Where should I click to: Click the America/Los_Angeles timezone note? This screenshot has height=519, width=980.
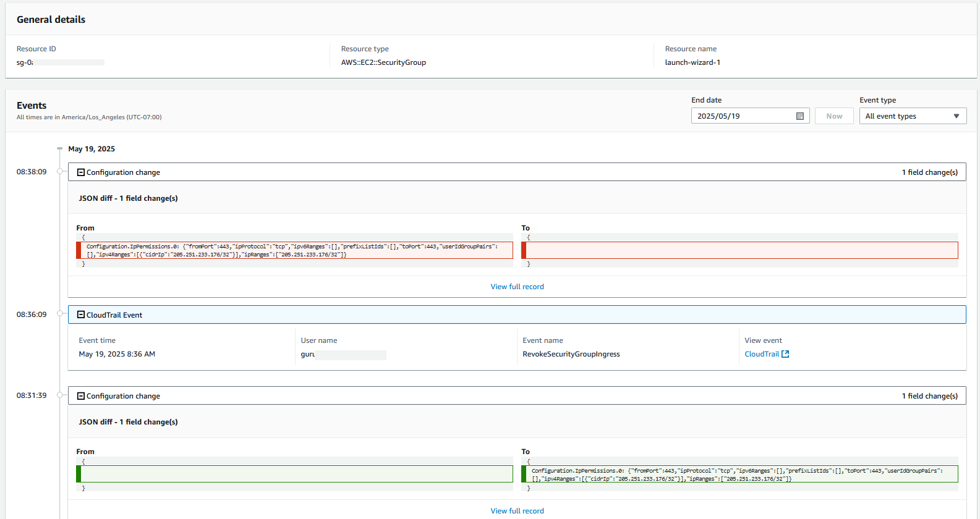tap(89, 117)
